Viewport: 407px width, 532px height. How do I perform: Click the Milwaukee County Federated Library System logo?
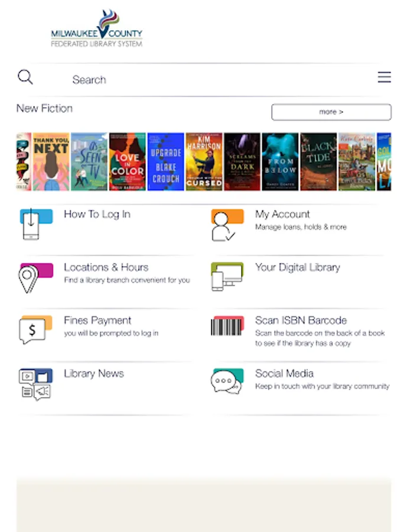pyautogui.click(x=97, y=28)
